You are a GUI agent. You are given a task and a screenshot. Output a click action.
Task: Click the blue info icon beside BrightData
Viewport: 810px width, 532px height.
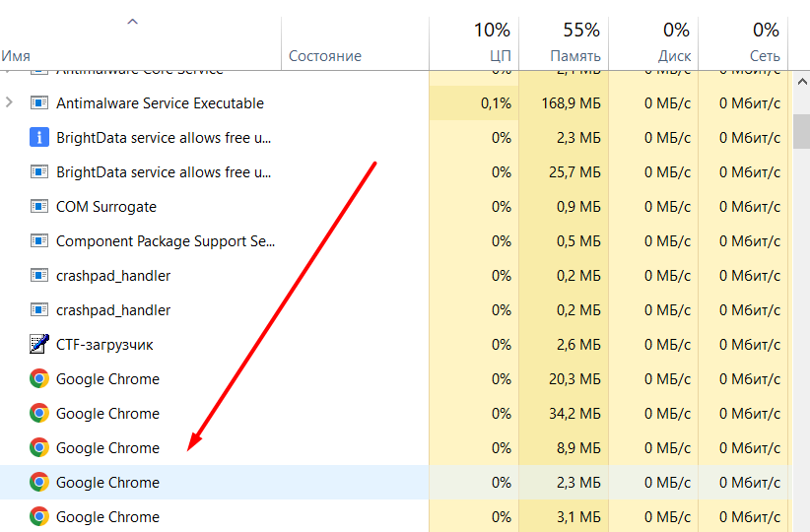coord(39,138)
